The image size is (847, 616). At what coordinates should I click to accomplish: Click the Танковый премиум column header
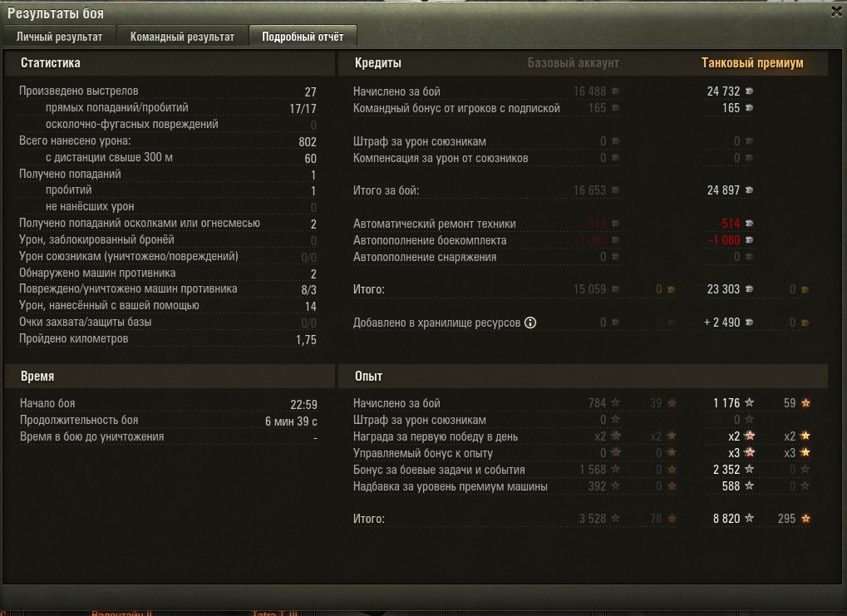752,63
